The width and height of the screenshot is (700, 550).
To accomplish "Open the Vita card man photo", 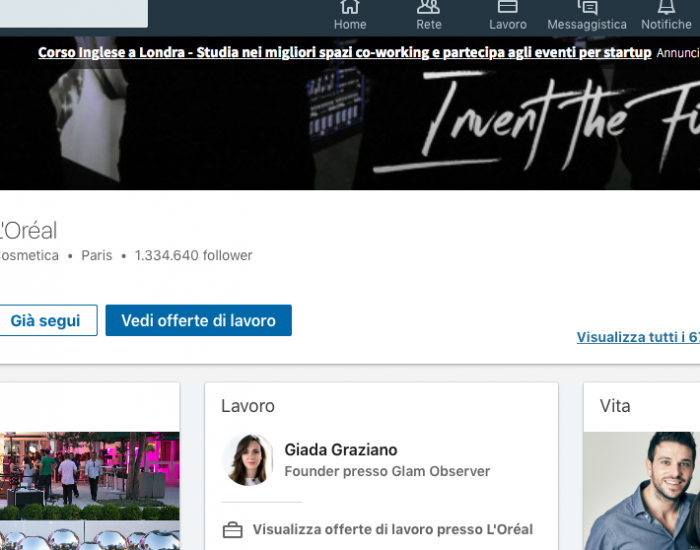I will pos(642,491).
